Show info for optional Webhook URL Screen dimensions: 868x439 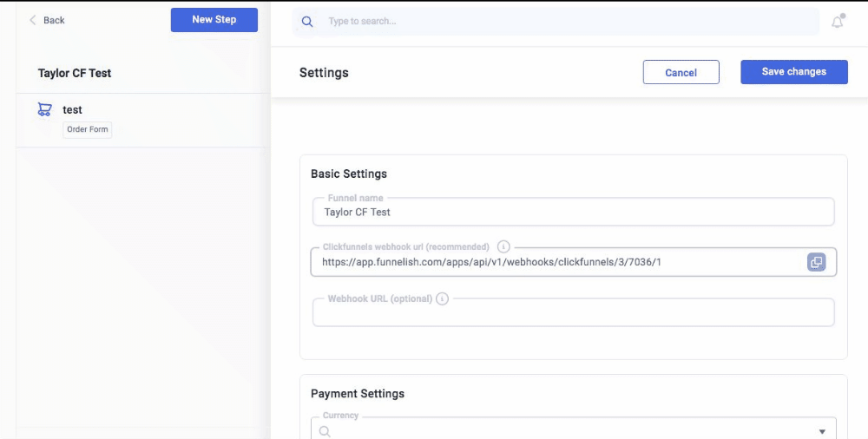pyautogui.click(x=442, y=299)
